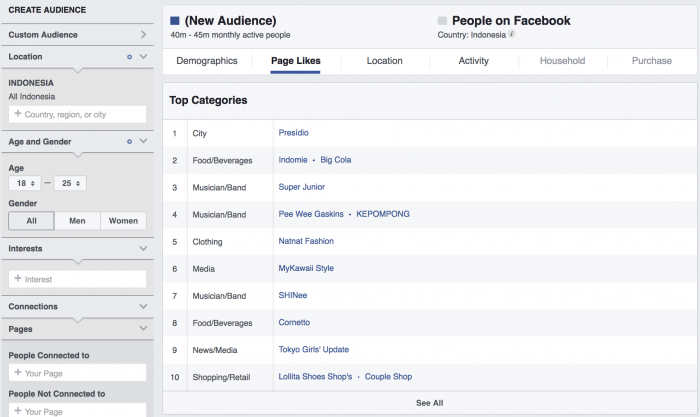The width and height of the screenshot is (700, 417).
Task: Open the minimum age 18 dropdown
Action: pos(25,183)
